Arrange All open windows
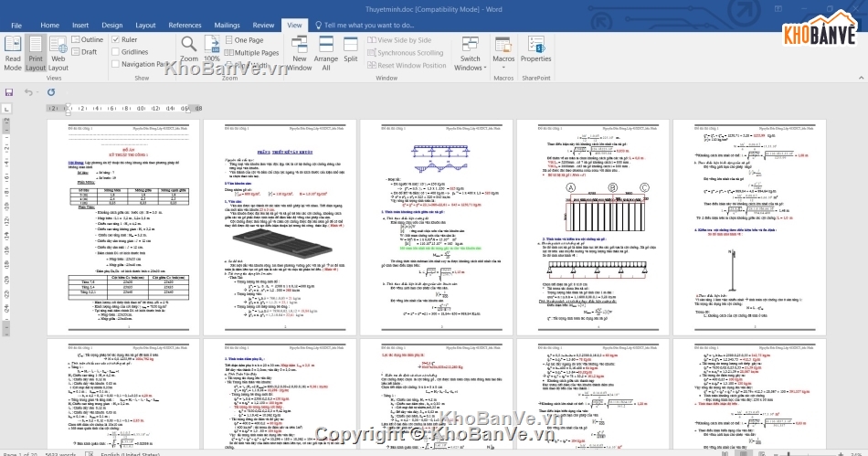This screenshot has width=868, height=456. click(x=326, y=53)
